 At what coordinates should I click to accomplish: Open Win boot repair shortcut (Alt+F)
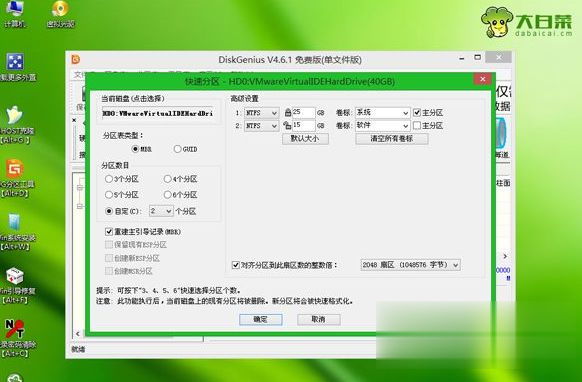coord(15,285)
